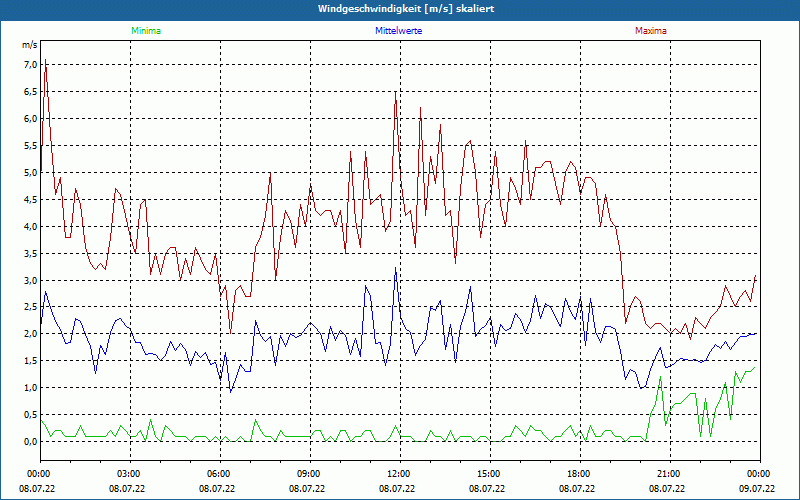
Task: Click the green "Minima" legend label
Action: coord(146,31)
